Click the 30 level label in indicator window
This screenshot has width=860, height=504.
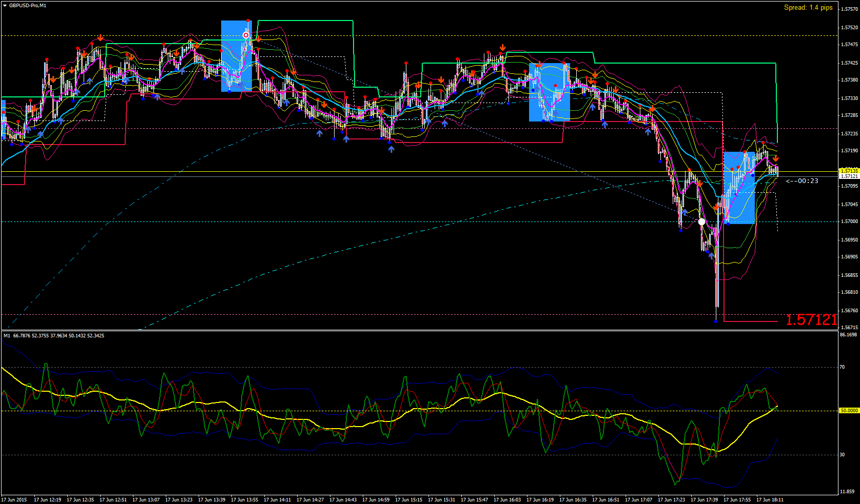843,455
